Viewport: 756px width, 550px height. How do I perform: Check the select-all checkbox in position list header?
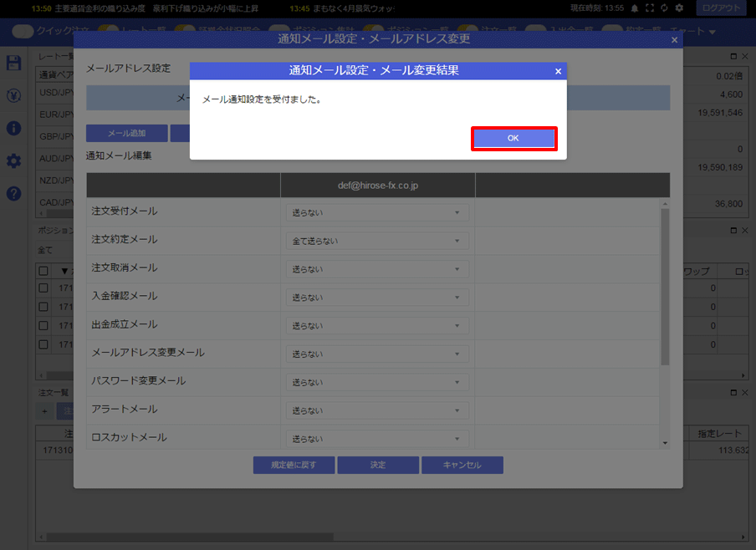(43, 271)
